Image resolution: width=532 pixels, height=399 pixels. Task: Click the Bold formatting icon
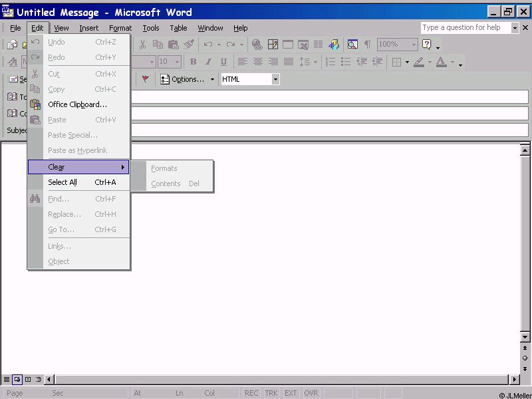(x=193, y=62)
